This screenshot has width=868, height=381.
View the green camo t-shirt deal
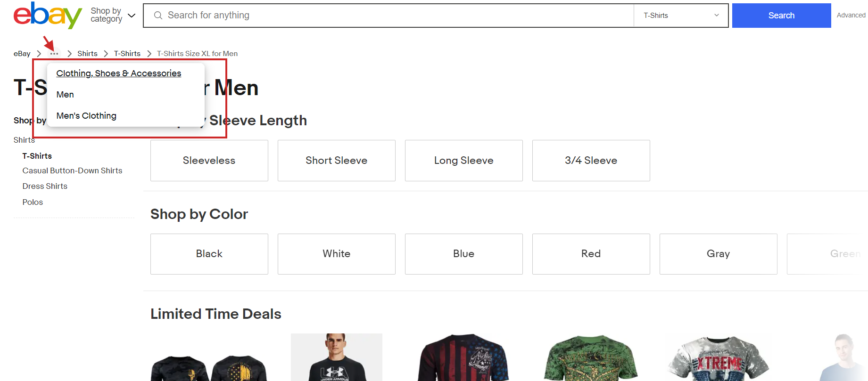[591, 359]
